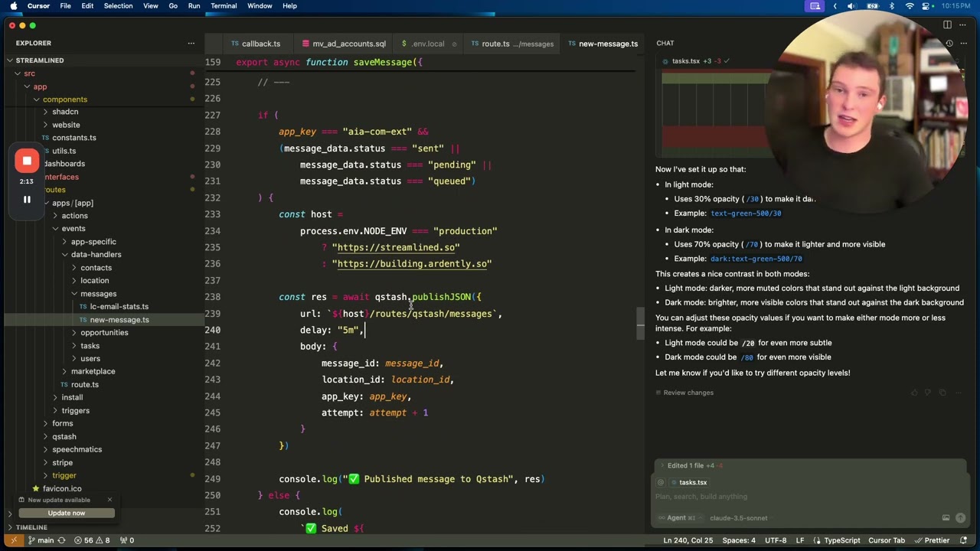Click the tasks.tsx +3 -3 diff header
Viewport: 980px width, 551px height.
(697, 61)
